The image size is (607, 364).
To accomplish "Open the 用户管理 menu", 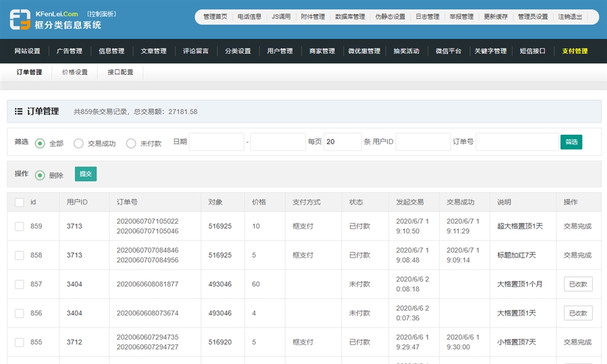I will click(x=280, y=51).
